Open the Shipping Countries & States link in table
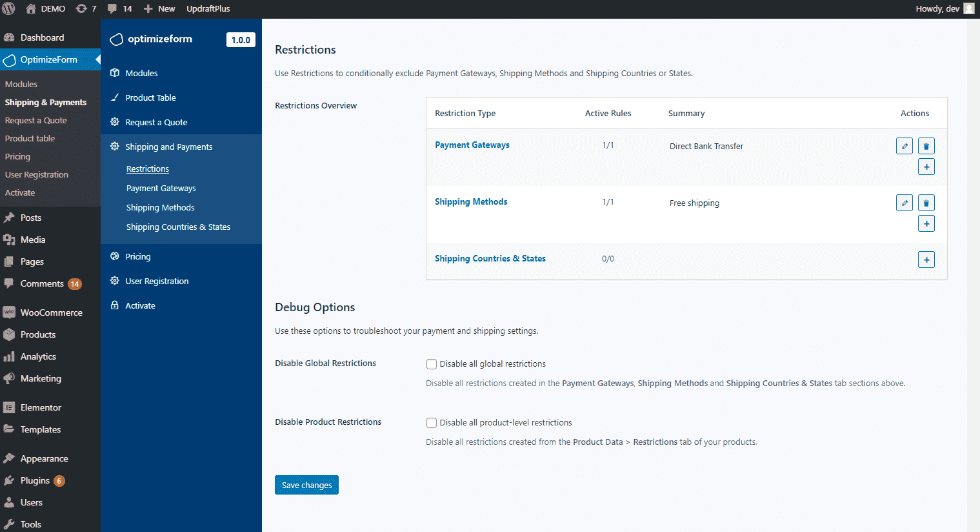 pyautogui.click(x=490, y=258)
